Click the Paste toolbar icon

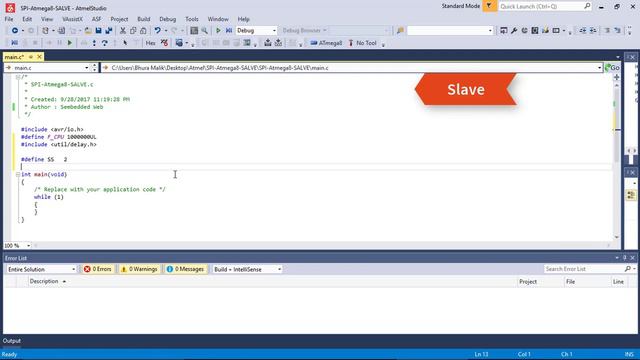tap(143, 31)
